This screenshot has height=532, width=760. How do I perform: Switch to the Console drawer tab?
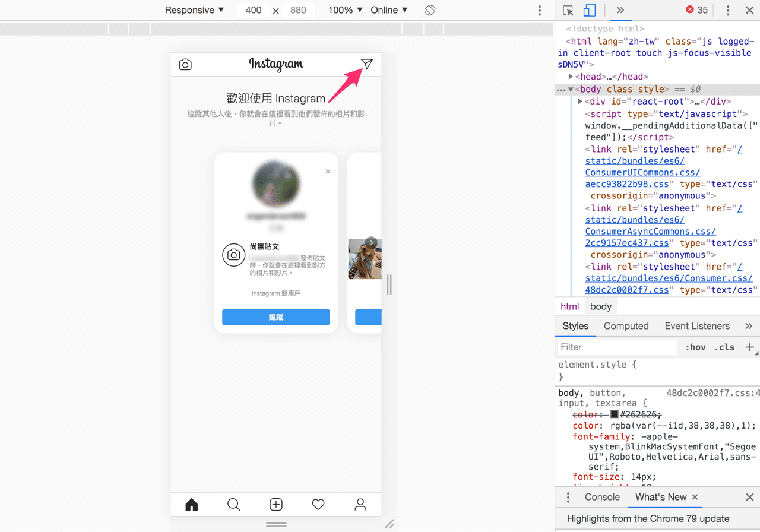[602, 498]
